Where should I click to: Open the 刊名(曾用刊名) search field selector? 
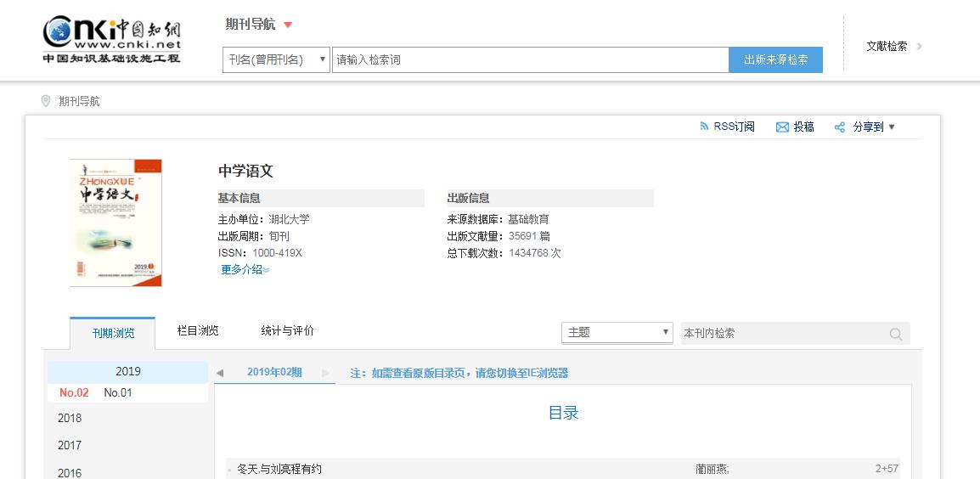[276, 60]
